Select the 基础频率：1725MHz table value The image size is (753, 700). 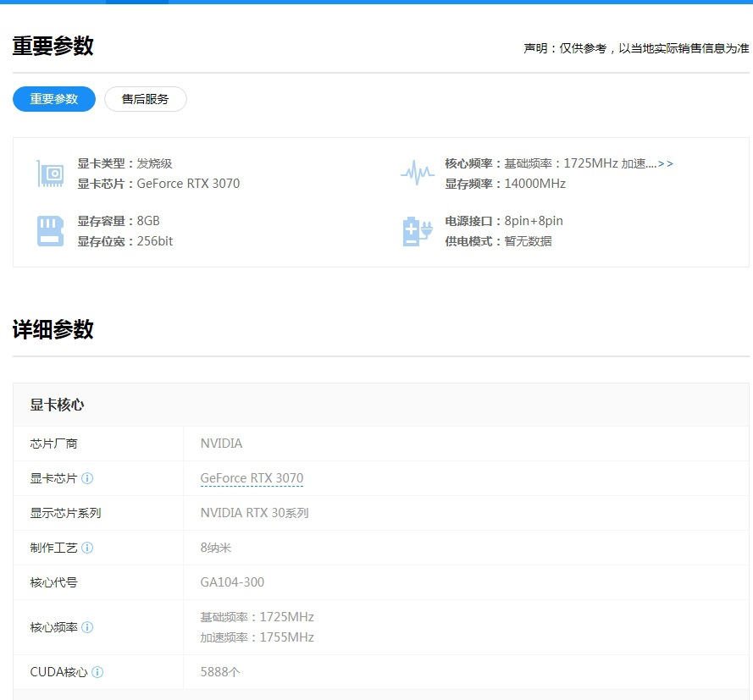pos(257,617)
